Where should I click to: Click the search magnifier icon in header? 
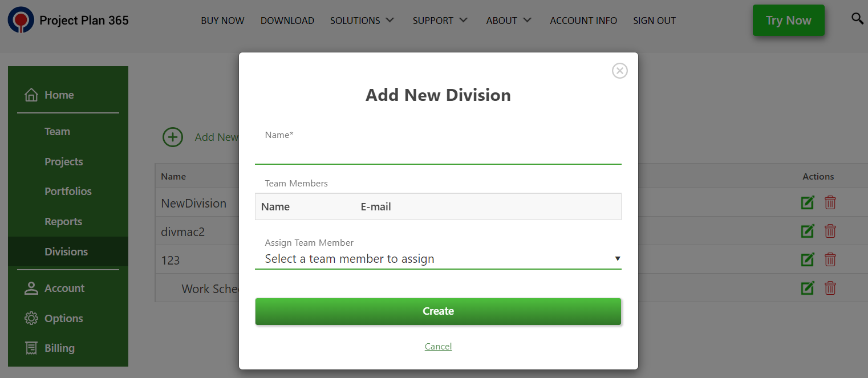click(857, 19)
